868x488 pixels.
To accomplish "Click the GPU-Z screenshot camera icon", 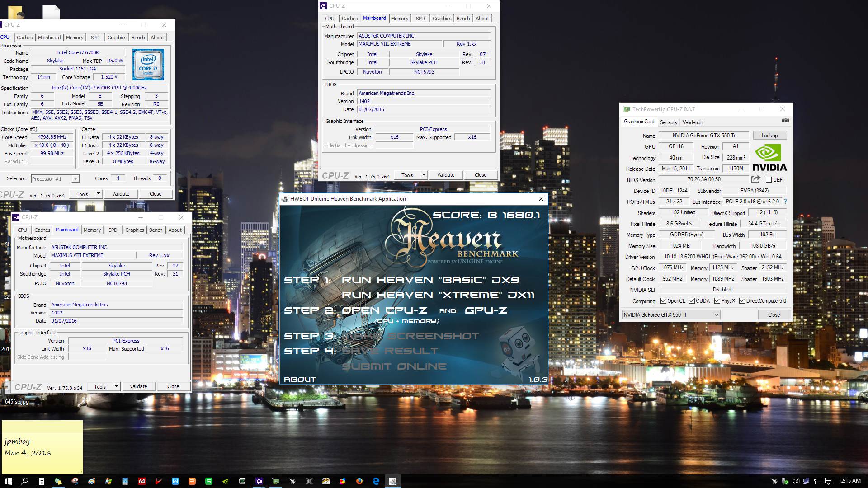I will 786,121.
